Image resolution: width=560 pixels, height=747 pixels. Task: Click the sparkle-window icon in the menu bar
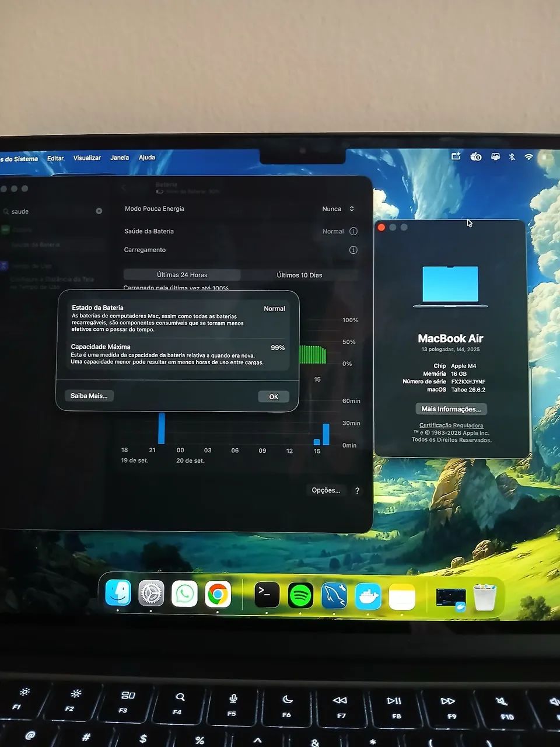[x=456, y=156]
